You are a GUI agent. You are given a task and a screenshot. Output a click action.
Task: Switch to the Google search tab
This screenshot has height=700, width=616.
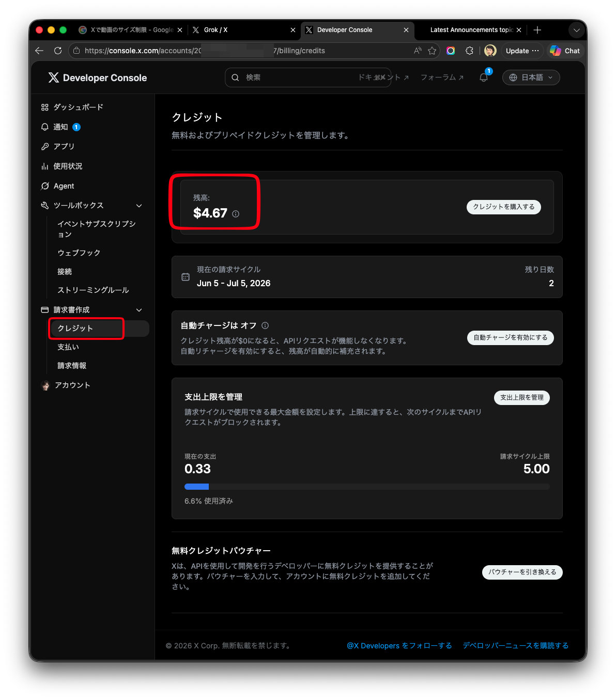[130, 30]
